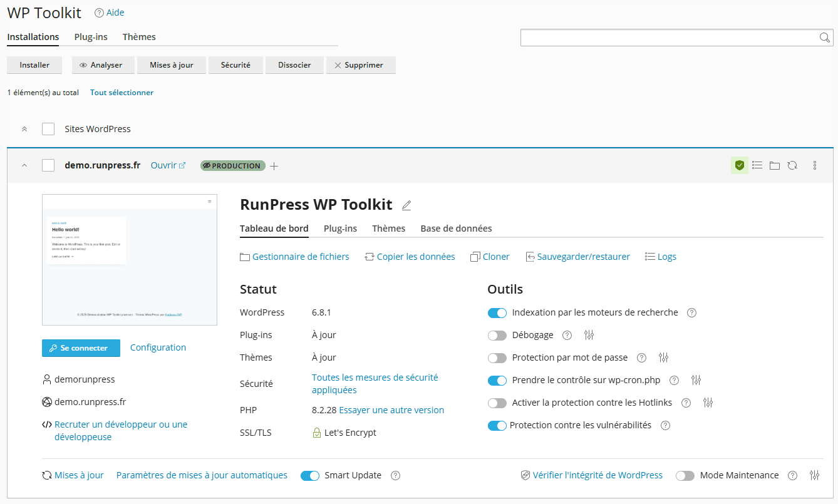The height and width of the screenshot is (504, 838).
Task: Toggle Indexation par les moteurs de recherche
Action: click(x=497, y=312)
